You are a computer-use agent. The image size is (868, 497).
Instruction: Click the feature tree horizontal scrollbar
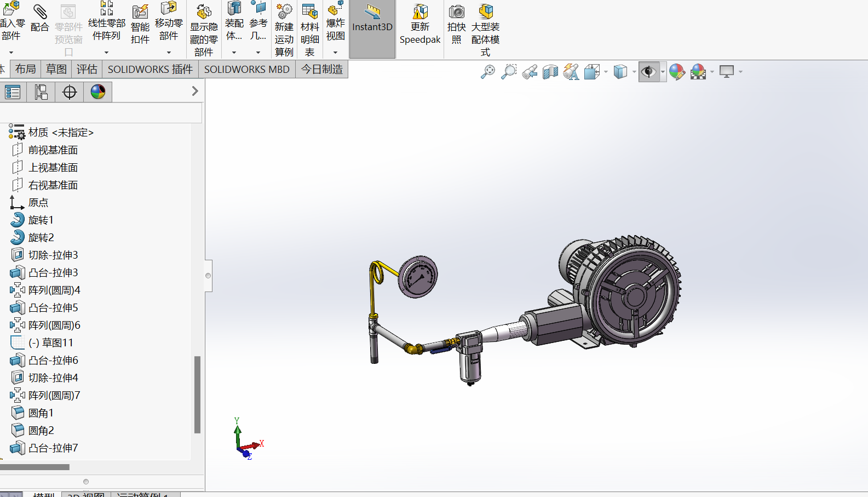point(35,467)
